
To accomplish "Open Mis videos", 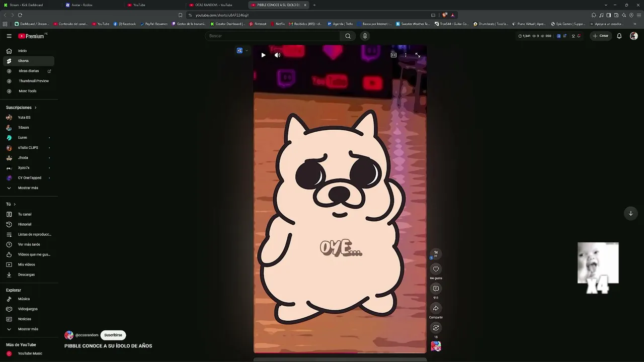I will (x=29, y=264).
